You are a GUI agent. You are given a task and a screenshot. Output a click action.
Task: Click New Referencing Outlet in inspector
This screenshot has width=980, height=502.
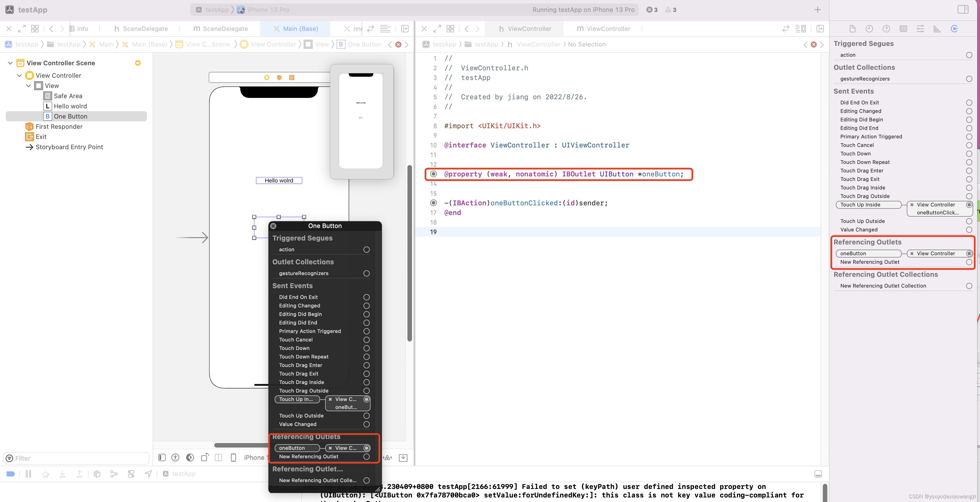870,262
